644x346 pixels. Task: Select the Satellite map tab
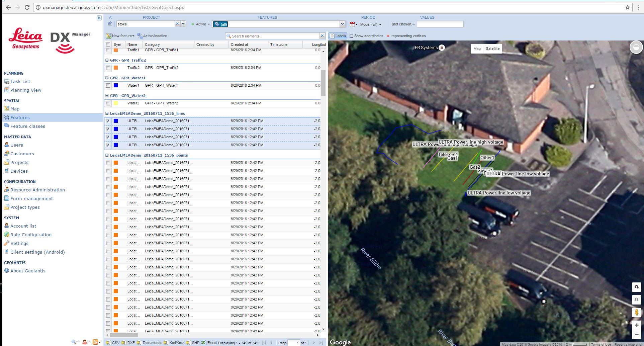click(492, 48)
